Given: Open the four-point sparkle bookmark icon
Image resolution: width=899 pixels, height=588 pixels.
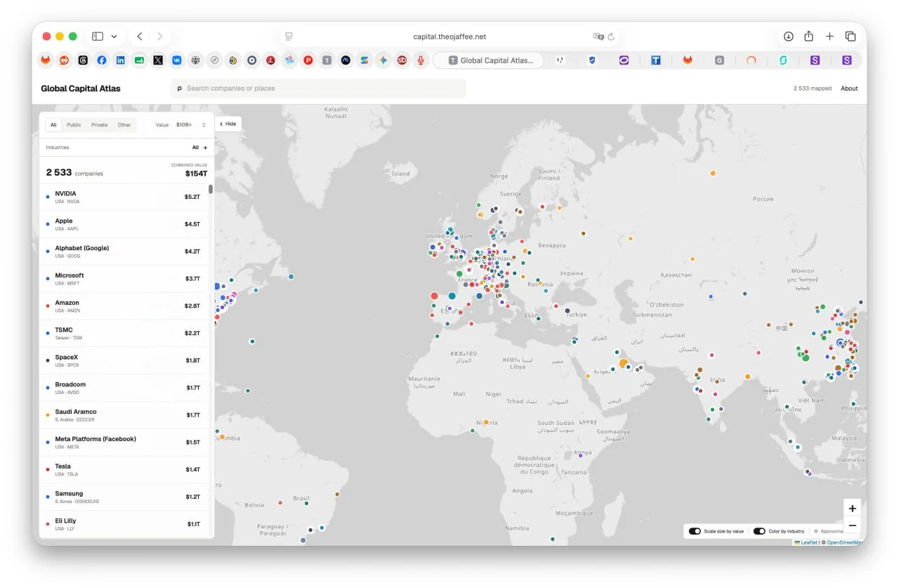Looking at the screenshot, I should click(383, 60).
